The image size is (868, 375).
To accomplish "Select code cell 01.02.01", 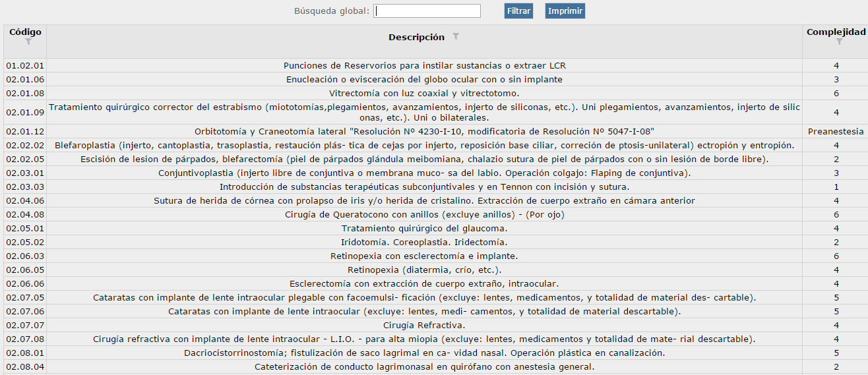I will click(25, 66).
